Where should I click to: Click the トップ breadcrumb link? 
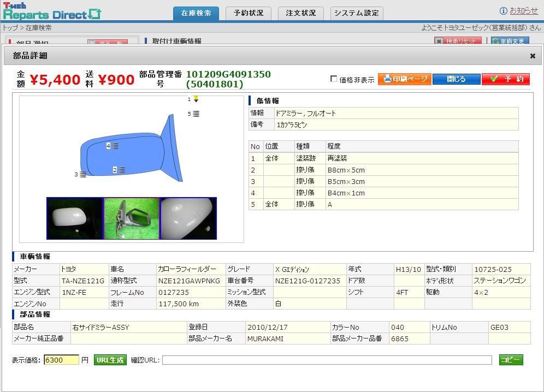click(x=10, y=28)
